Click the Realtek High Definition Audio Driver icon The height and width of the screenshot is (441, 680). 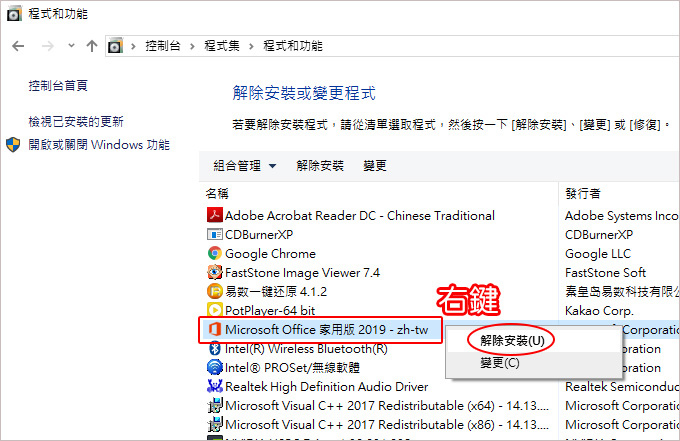coord(215,386)
